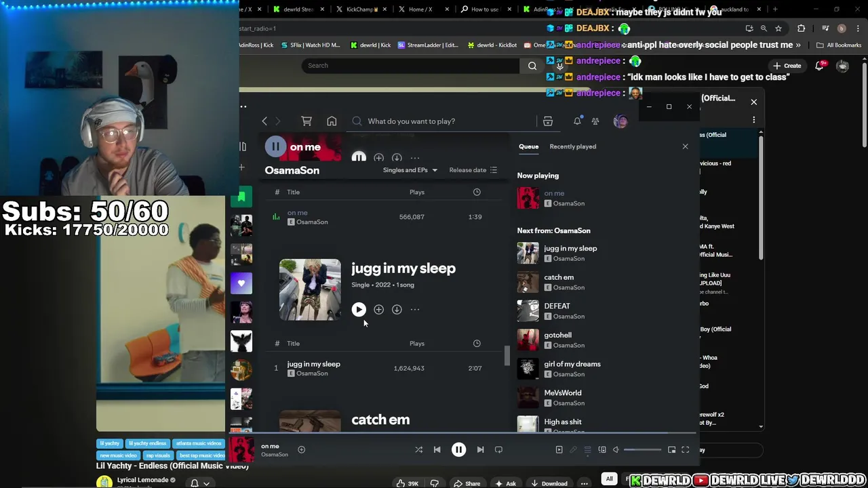Open Chrome extensions puzzle icon

coord(802,28)
